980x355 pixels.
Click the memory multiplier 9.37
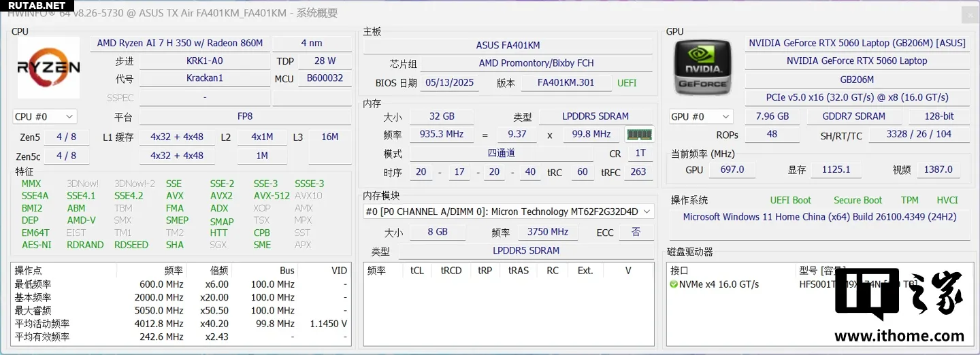tap(517, 134)
